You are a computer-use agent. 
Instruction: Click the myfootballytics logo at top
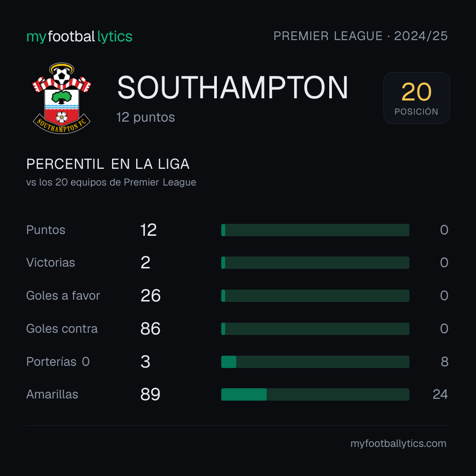point(79,37)
